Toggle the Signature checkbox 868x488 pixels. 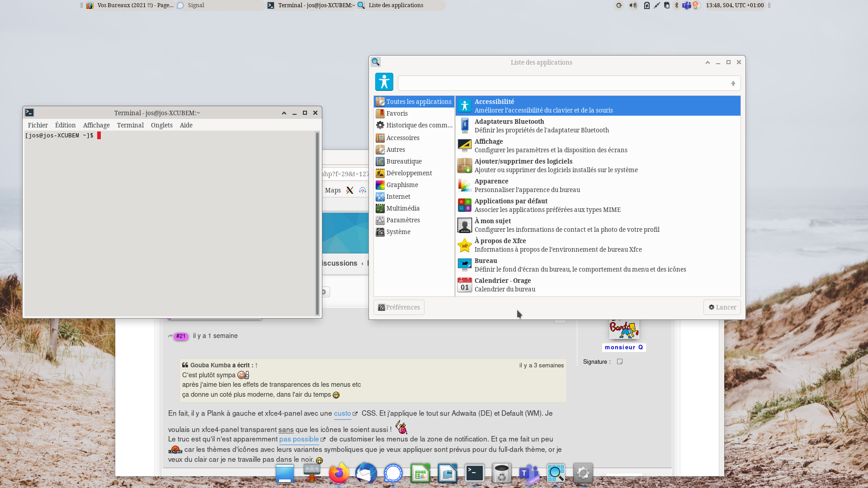(x=620, y=361)
